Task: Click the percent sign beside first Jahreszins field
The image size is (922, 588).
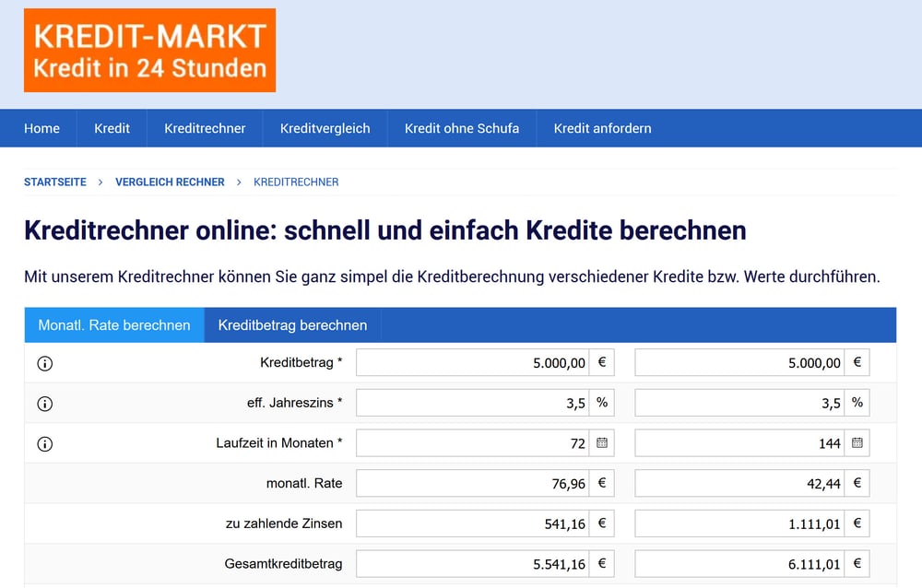Action: pyautogui.click(x=601, y=403)
